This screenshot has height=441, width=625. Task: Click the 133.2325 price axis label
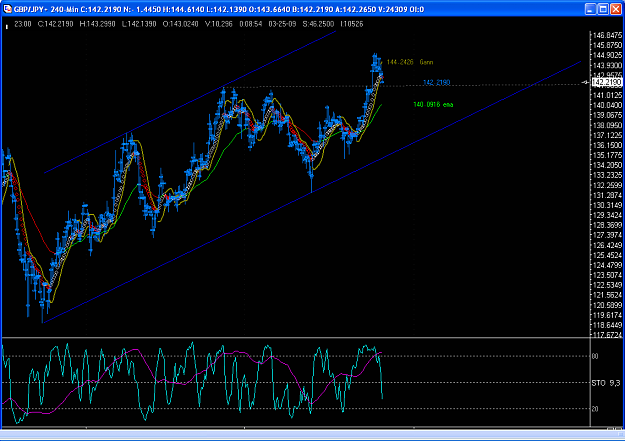(607, 175)
